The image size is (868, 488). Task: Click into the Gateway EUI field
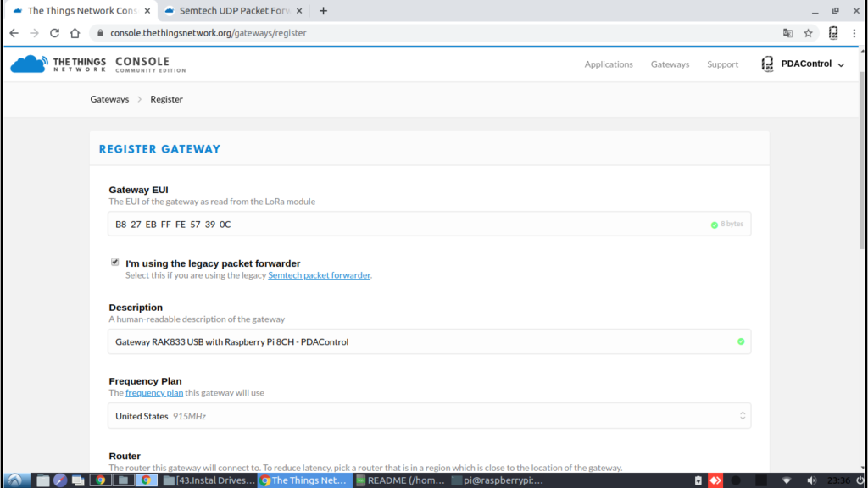[429, 224]
